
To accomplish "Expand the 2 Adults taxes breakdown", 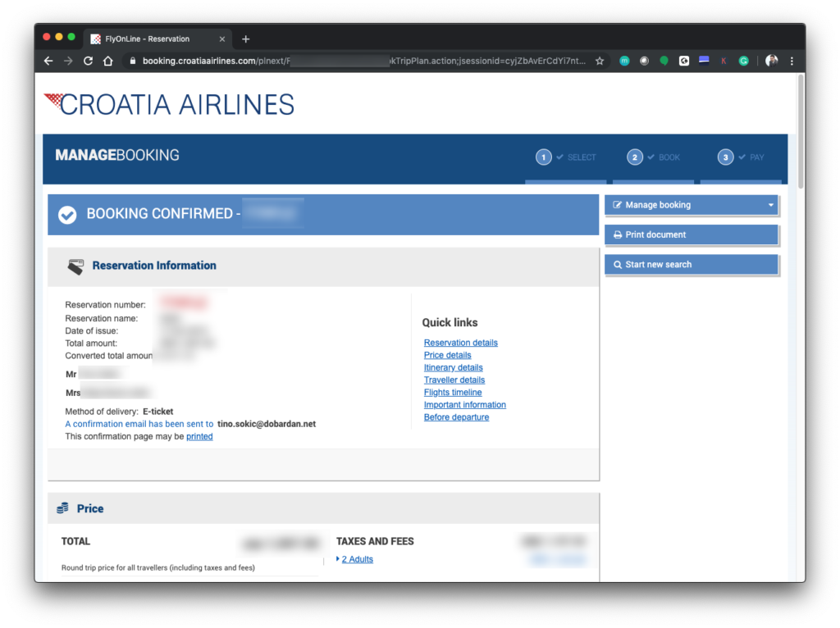I will 357,559.
